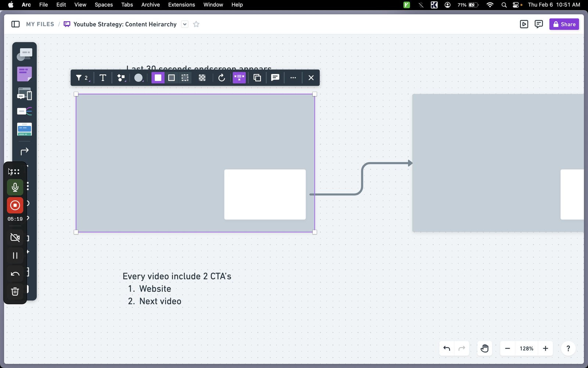Open the gray fill color swatch picker

pyautogui.click(x=139, y=78)
